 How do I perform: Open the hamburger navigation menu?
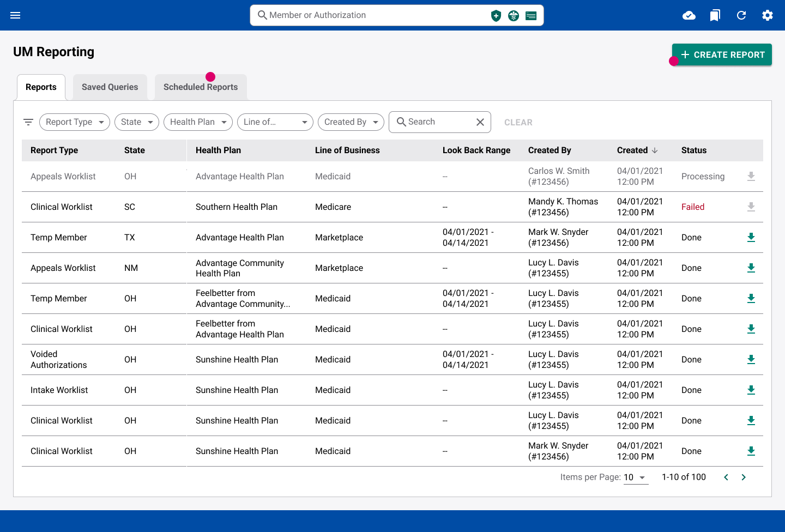[15, 15]
